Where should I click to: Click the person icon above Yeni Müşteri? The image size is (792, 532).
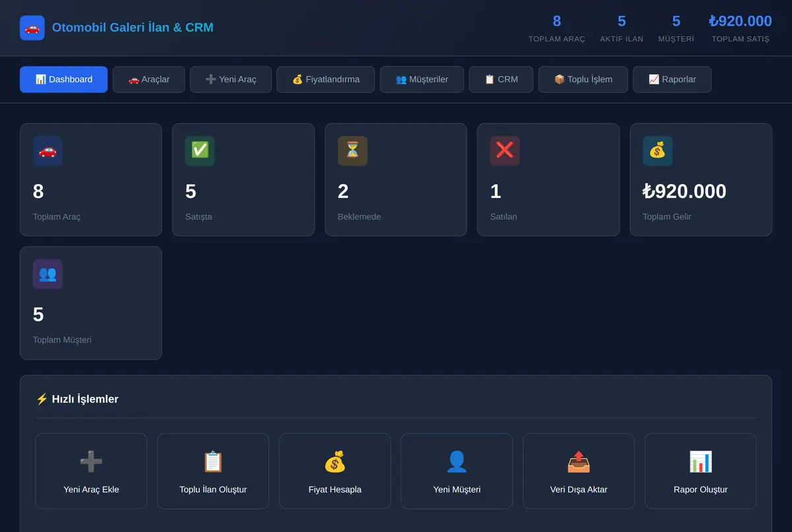(x=457, y=461)
